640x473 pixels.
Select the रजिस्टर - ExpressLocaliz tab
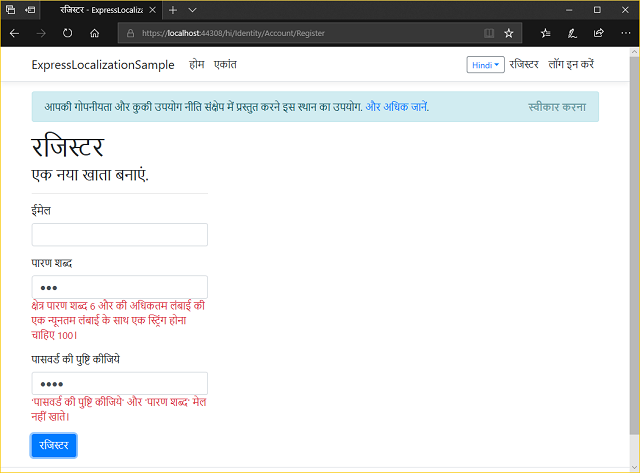point(101,10)
